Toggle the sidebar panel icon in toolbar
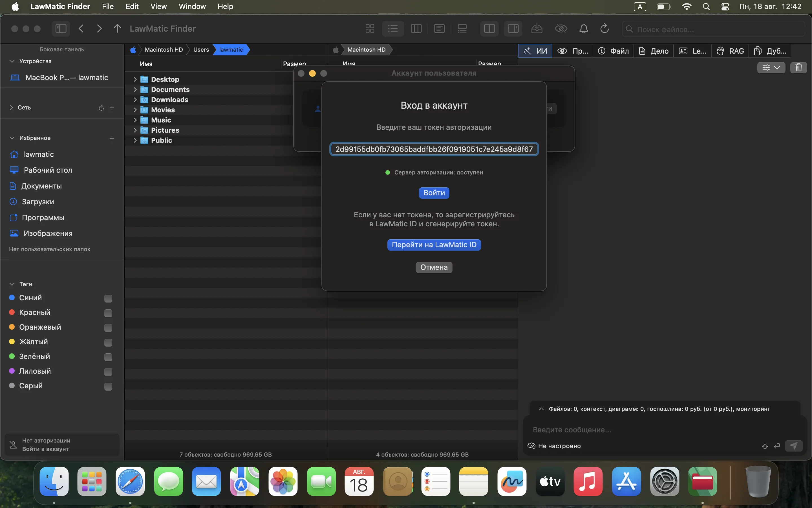This screenshot has width=812, height=508. (x=61, y=29)
